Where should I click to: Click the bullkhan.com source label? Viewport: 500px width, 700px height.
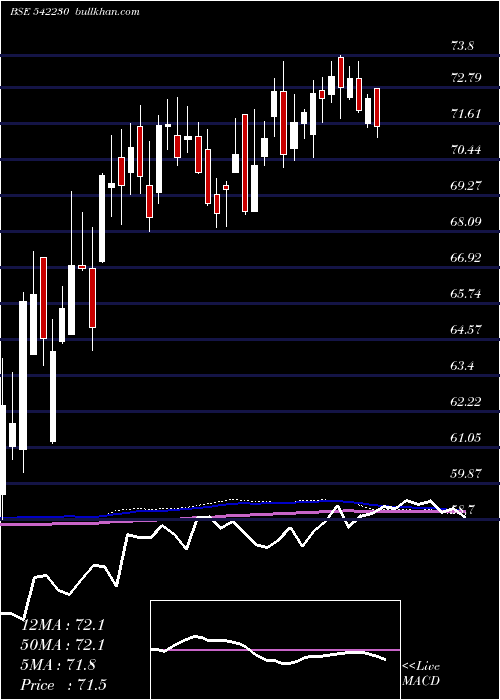[106, 12]
